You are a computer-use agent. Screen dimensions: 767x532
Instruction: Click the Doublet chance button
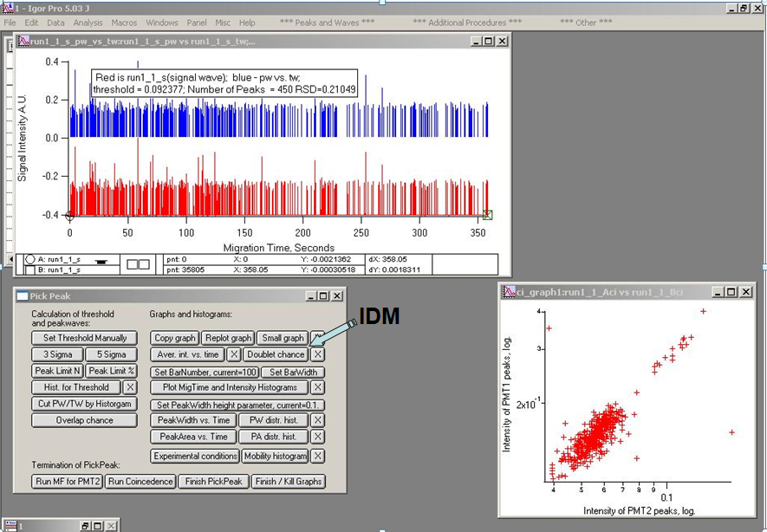pos(276,354)
